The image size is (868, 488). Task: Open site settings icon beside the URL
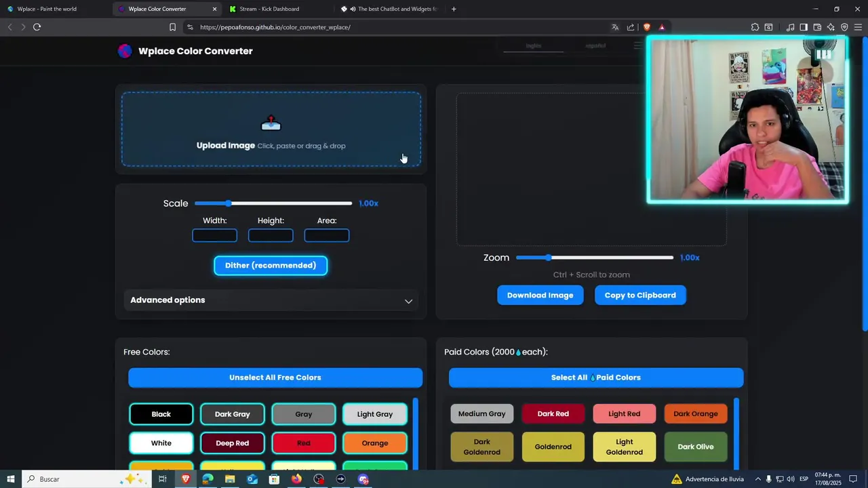[x=190, y=27]
